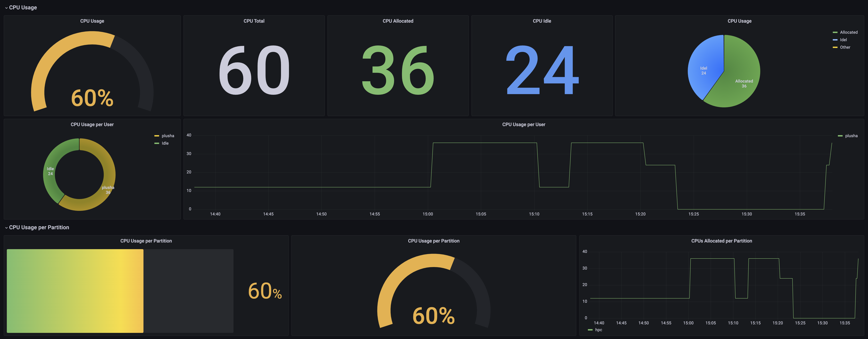The image size is (868, 339).
Task: Click the 60% bar gauge fill
Action: (75, 291)
